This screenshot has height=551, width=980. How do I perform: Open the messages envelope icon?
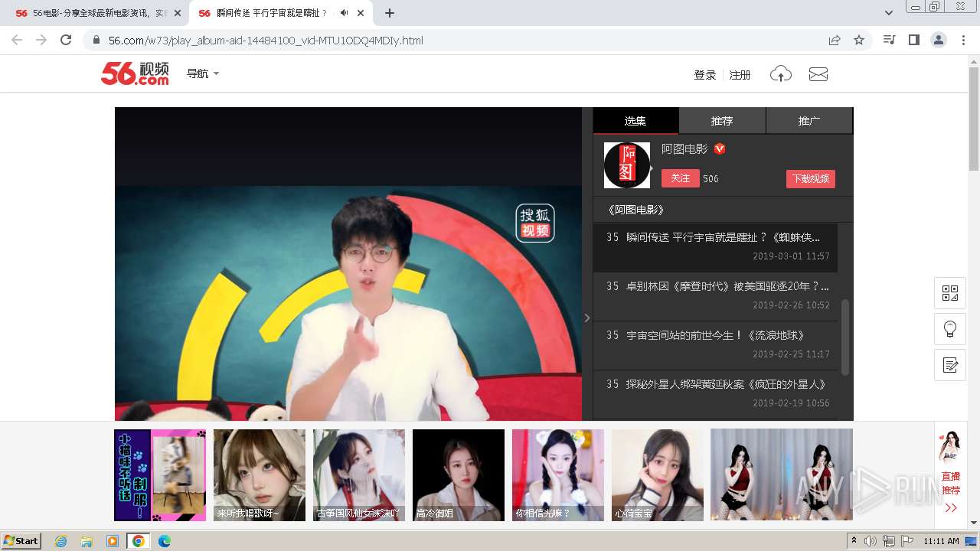[818, 74]
